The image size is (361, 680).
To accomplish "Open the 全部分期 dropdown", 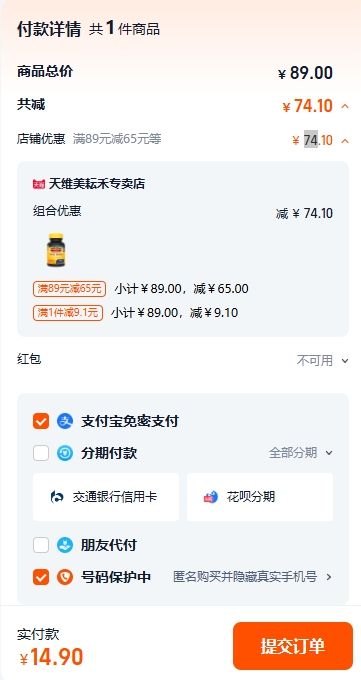I will [x=301, y=453].
